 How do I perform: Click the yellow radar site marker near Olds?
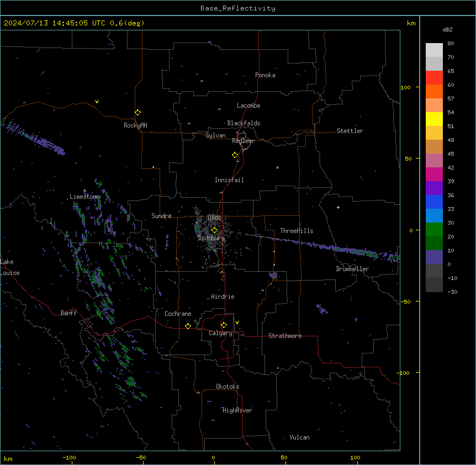214,230
